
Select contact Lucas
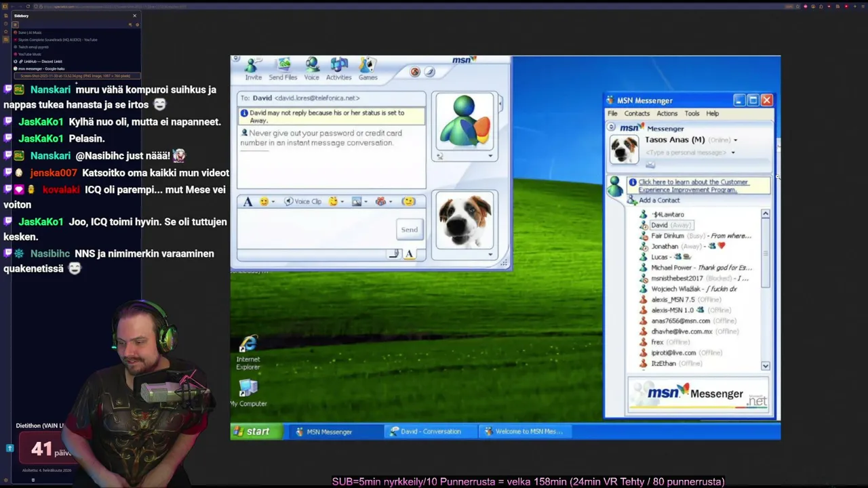(665, 257)
